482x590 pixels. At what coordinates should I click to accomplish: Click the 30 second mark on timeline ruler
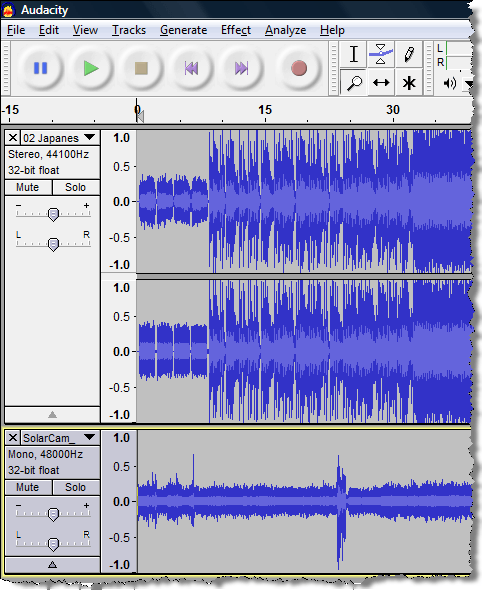click(x=393, y=110)
